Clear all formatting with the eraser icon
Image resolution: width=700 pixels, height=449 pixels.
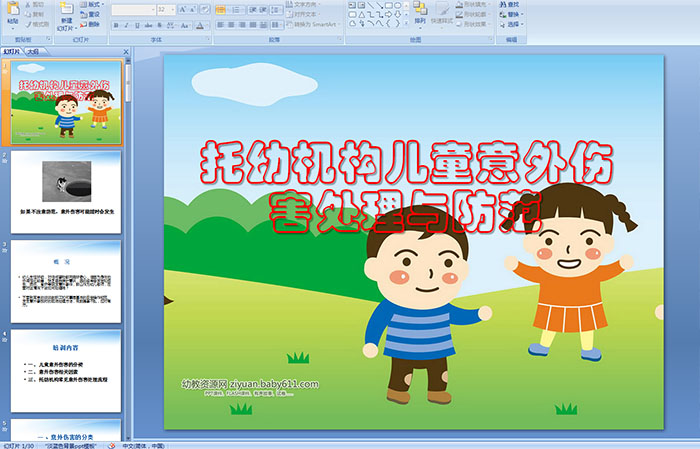pyautogui.click(x=205, y=9)
